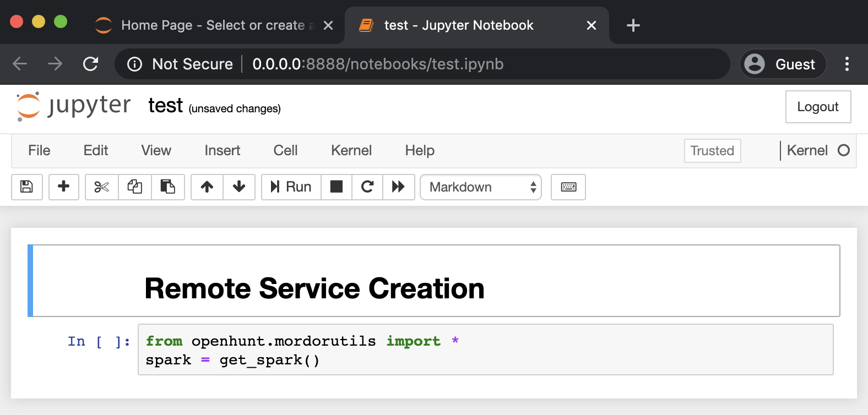Open the Cell menu
Image resolution: width=868 pixels, height=415 pixels.
coord(285,150)
